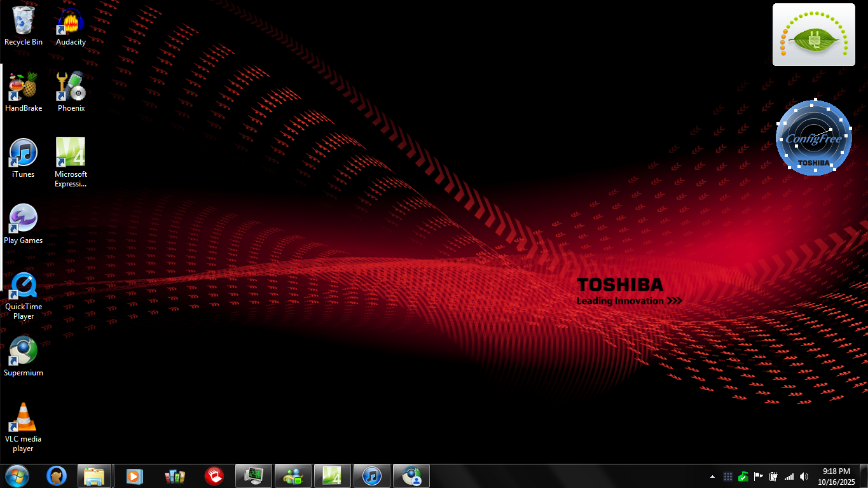
Task: Click the taskbar clock and date
Action: coord(836,477)
